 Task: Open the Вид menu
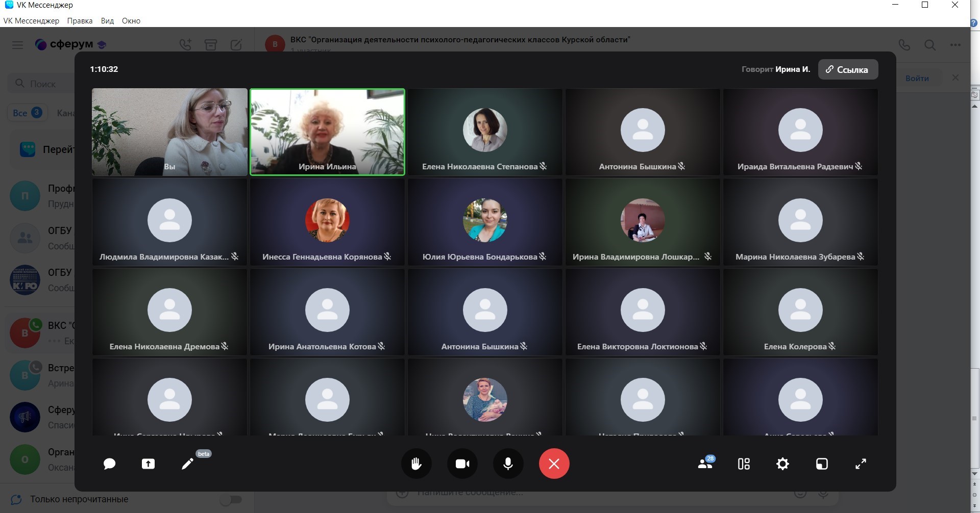click(107, 21)
